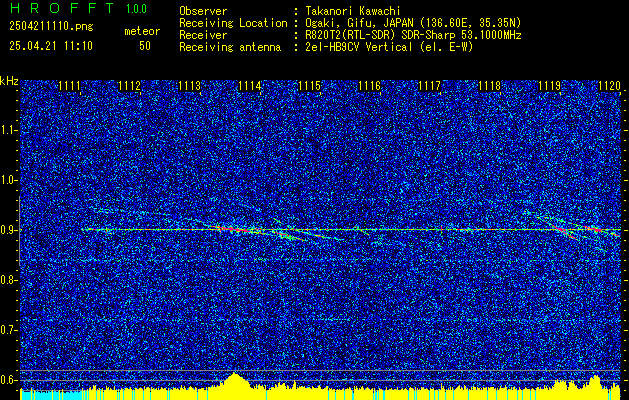The width and height of the screenshot is (629, 400).
Task: Click the meteor count value 50
Action: tap(145, 46)
